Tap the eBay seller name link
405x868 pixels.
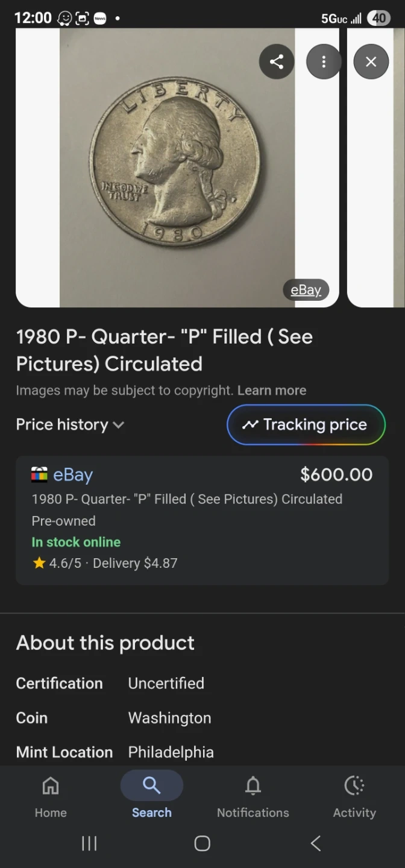pos(73,475)
